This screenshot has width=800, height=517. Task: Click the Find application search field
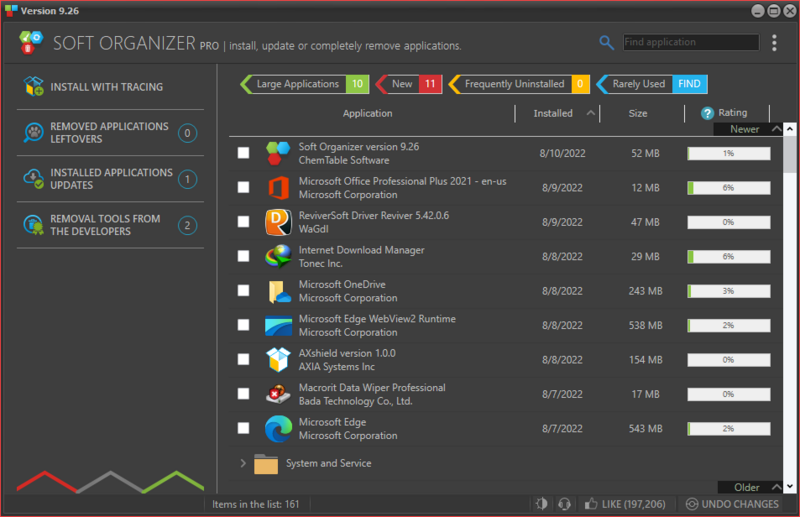(x=691, y=42)
